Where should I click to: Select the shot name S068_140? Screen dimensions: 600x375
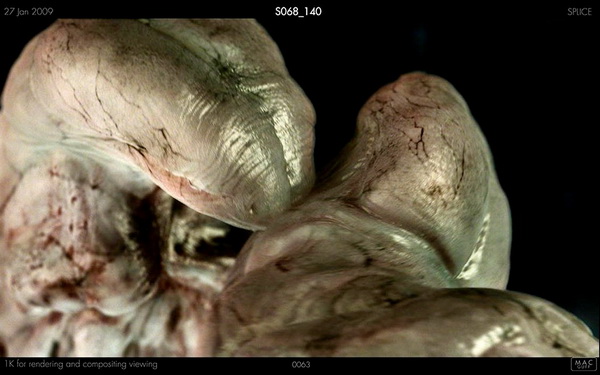tap(298, 11)
